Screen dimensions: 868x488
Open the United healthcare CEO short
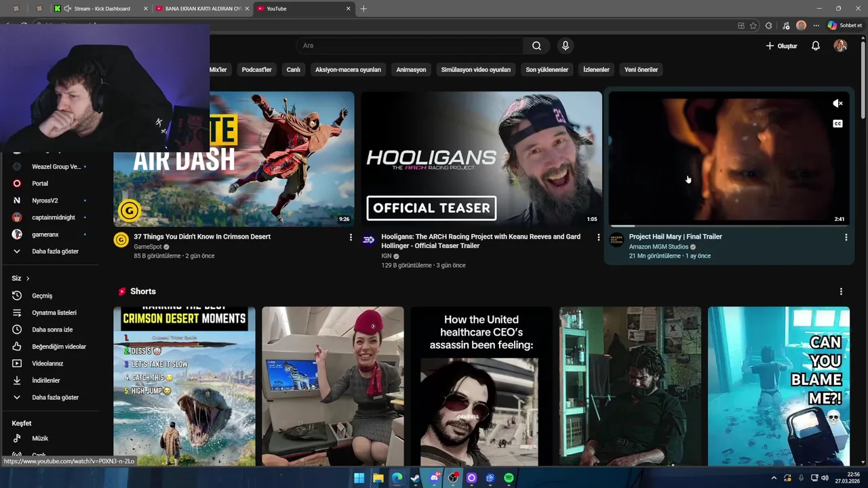(481, 386)
